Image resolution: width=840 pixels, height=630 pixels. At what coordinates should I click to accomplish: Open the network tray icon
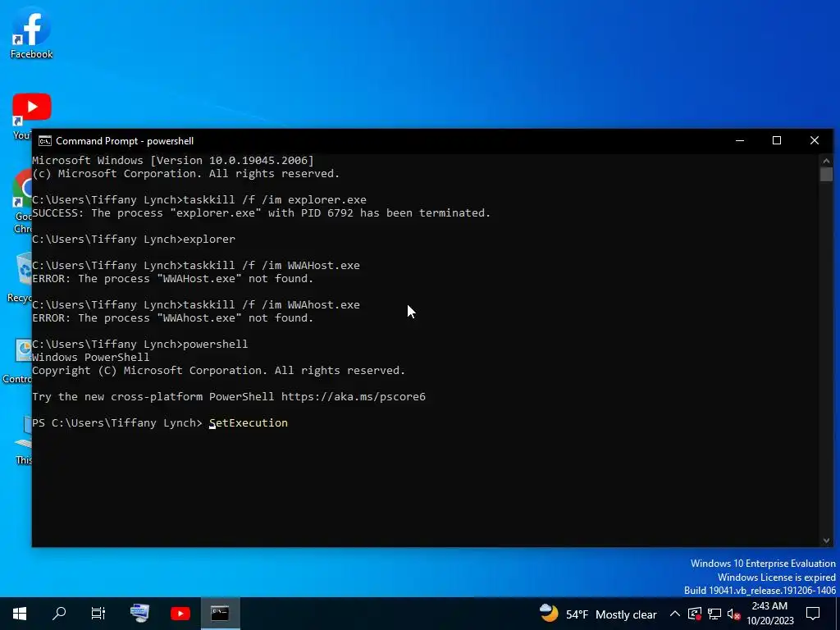coord(714,614)
